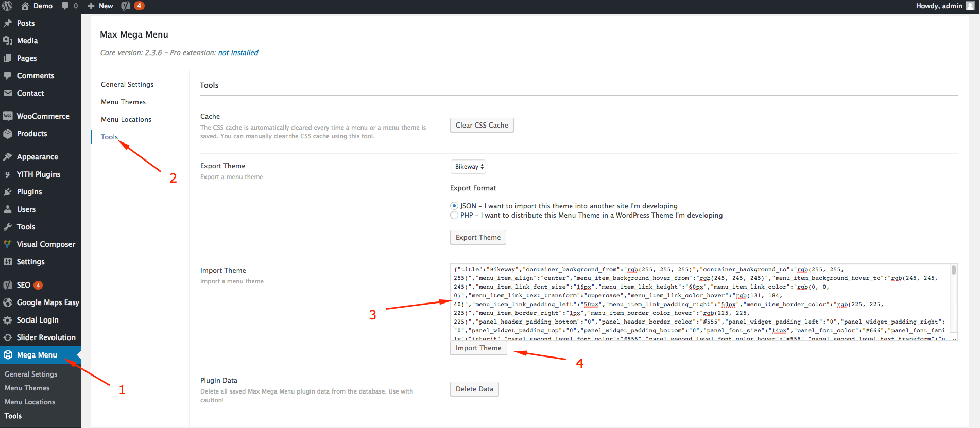Viewport: 980px width, 428px height.
Task: Open General Settings in Mega Menu submenu
Action: (31, 374)
